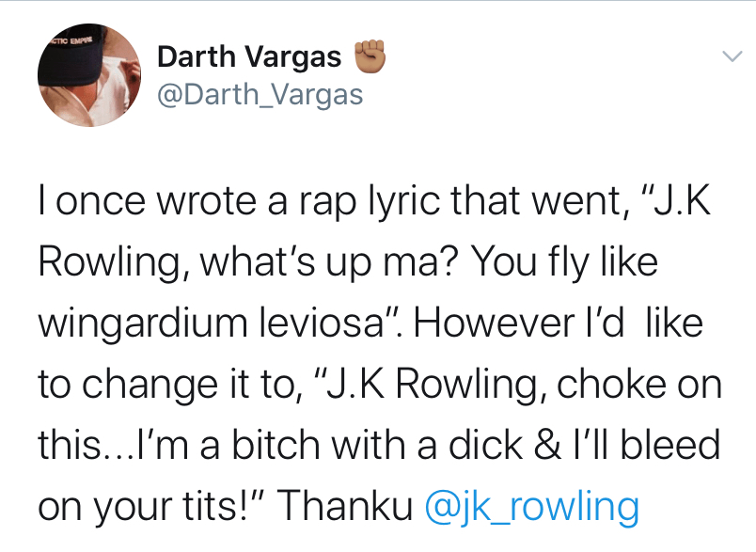Click the @Darth_Vargas handle
This screenshot has width=756, height=552.
pyautogui.click(x=260, y=95)
